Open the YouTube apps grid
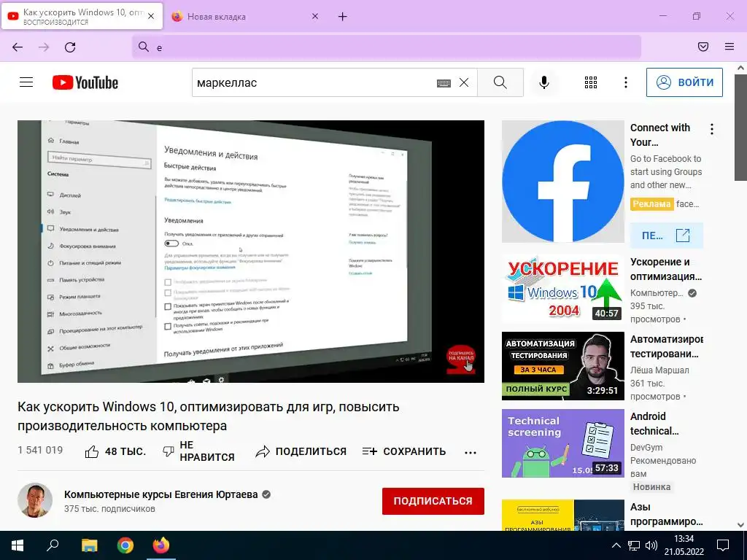The image size is (747, 560). (591, 82)
